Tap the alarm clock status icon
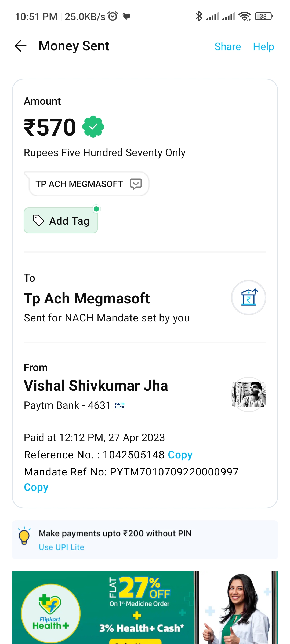This screenshot has height=644, width=290. [x=113, y=16]
